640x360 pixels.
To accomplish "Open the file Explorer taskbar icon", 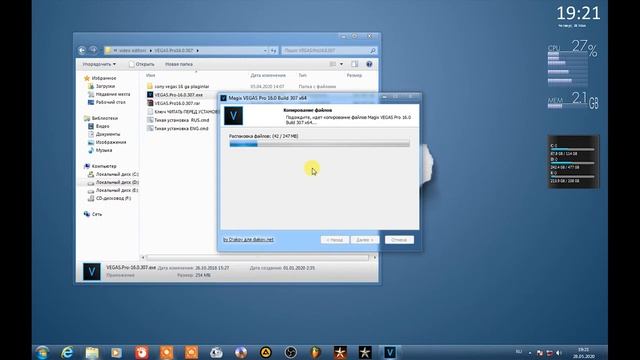I will tap(92, 352).
